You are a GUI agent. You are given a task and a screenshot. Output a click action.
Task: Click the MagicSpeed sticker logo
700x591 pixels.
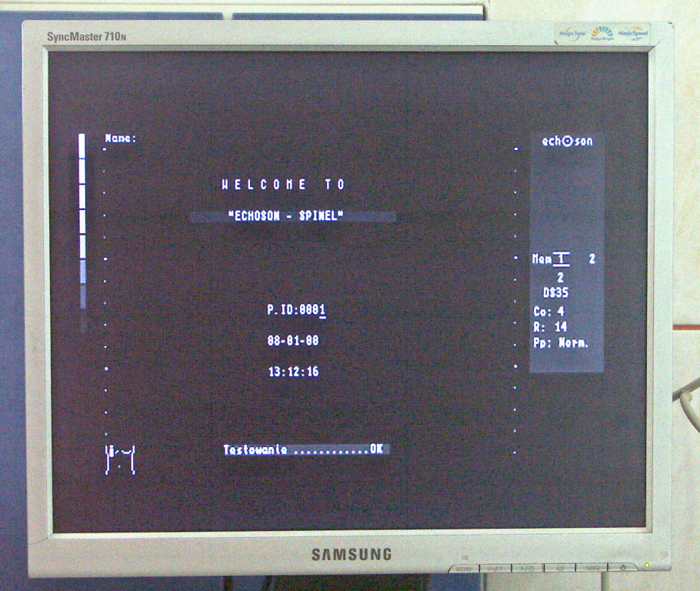pos(632,34)
